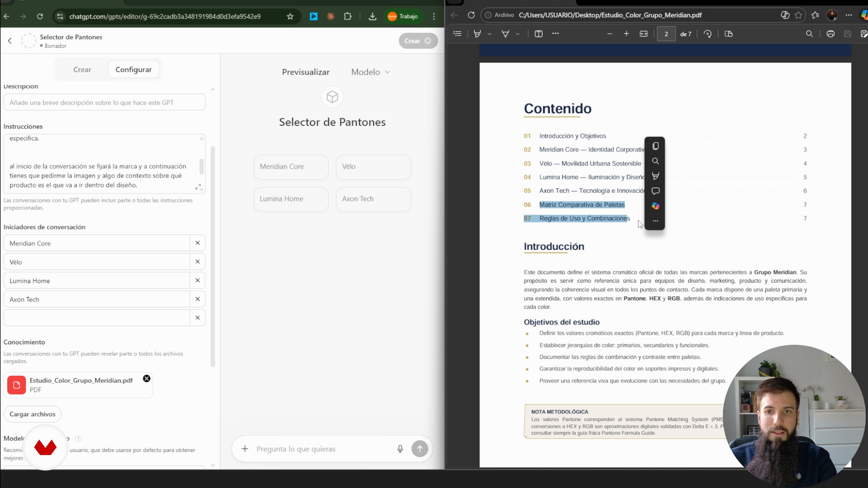Open Edge settings three-dot menu
The image size is (868, 488).
(849, 15)
